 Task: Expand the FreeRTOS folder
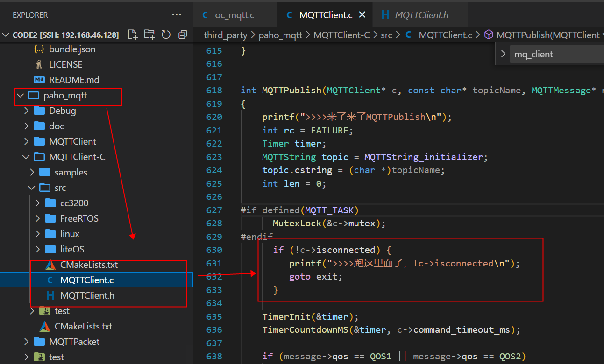[38, 219]
